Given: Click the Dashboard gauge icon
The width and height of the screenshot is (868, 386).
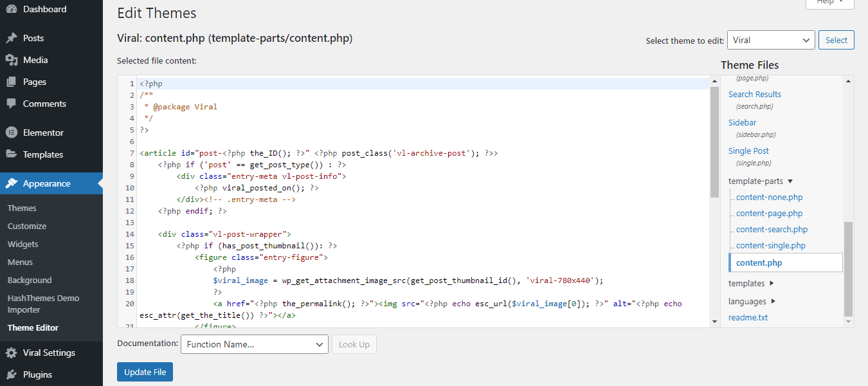Looking at the screenshot, I should (x=12, y=10).
